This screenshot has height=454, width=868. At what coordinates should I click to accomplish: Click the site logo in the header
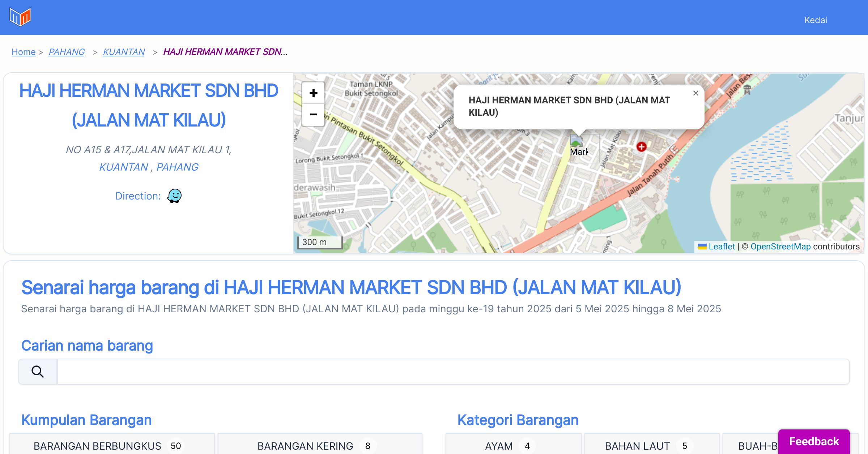coord(20,17)
